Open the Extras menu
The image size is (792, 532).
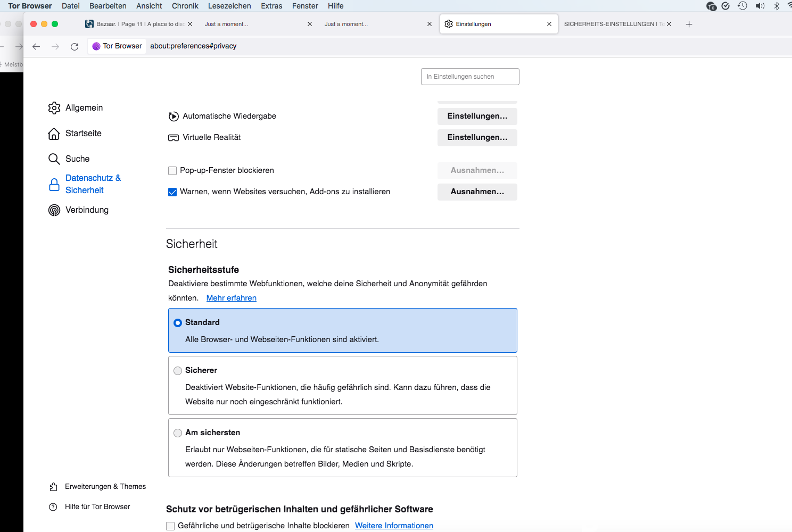(271, 6)
